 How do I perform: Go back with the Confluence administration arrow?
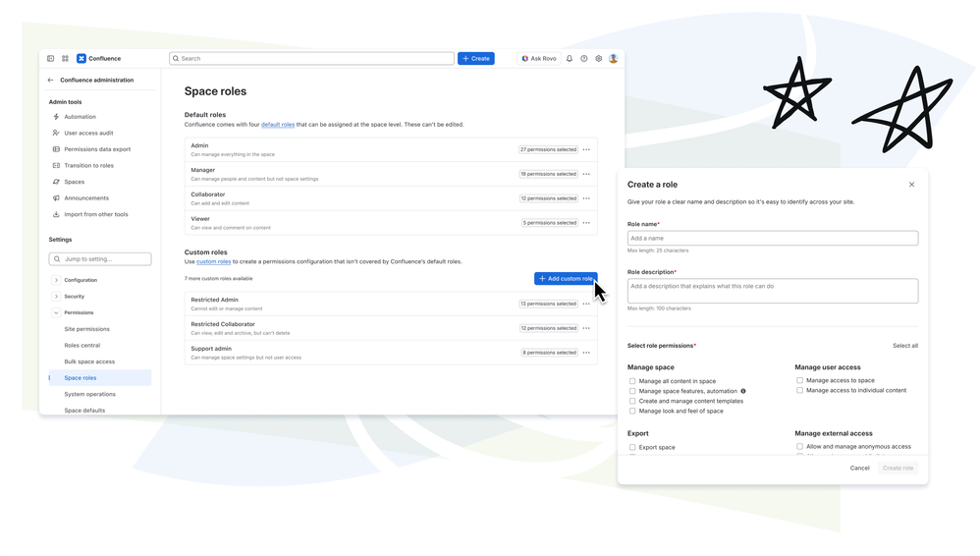(51, 80)
